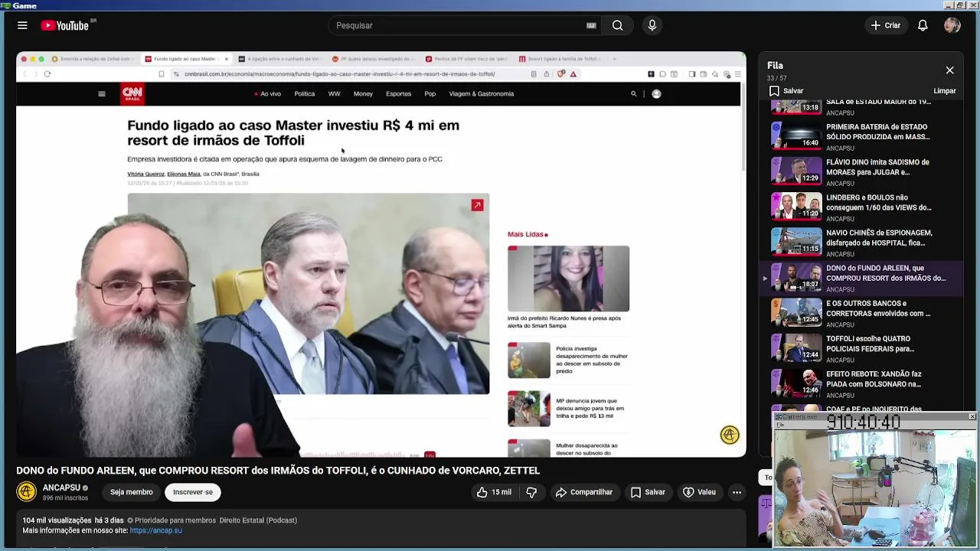Click Money in the CNN nav
The image size is (980, 551).
[363, 94]
